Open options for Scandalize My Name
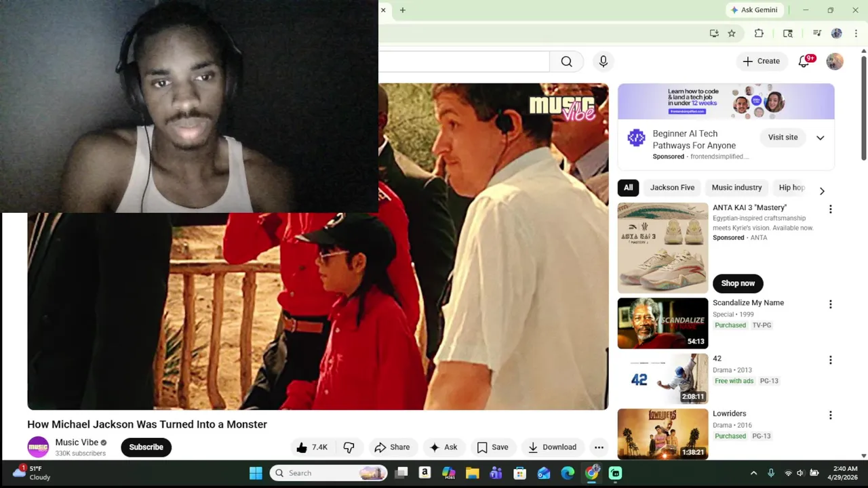The height and width of the screenshot is (488, 868). (x=830, y=304)
